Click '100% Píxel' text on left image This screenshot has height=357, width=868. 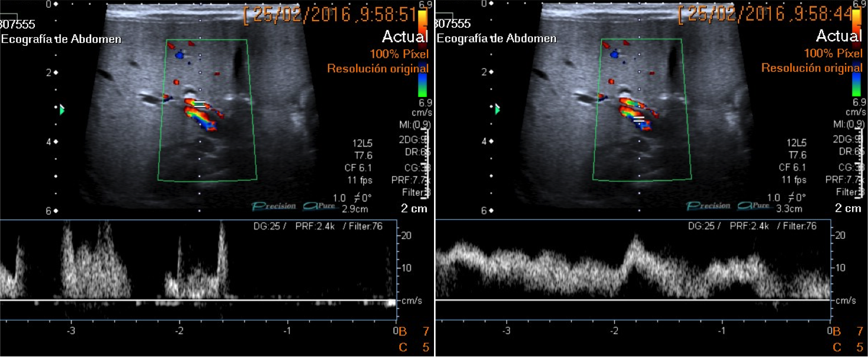pos(399,54)
